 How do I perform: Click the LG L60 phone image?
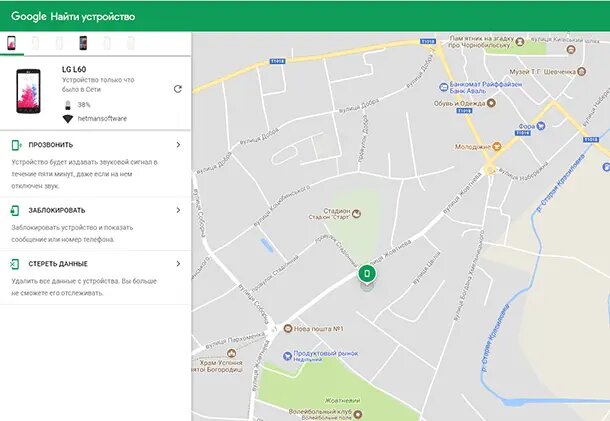coord(28,91)
